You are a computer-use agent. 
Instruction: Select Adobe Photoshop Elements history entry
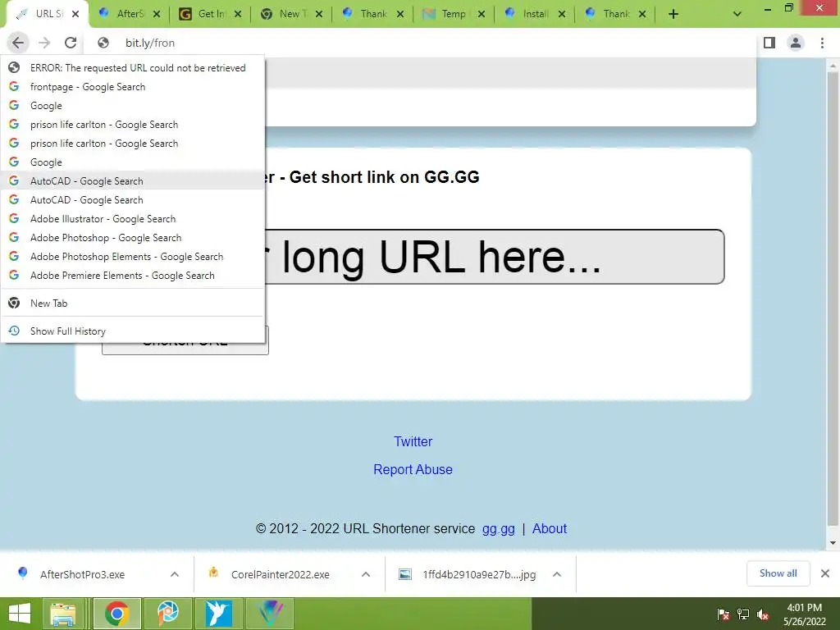click(133, 257)
